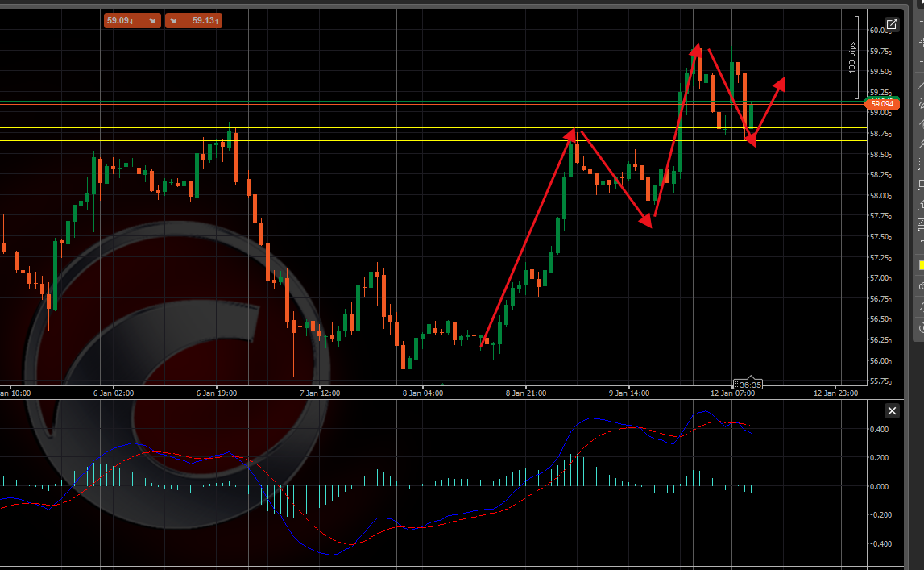Select the upper yellow horizontal line

433,128
